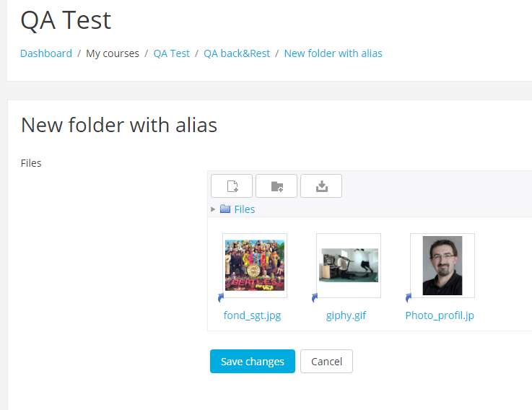Click the Add file icon button

pyautogui.click(x=232, y=186)
